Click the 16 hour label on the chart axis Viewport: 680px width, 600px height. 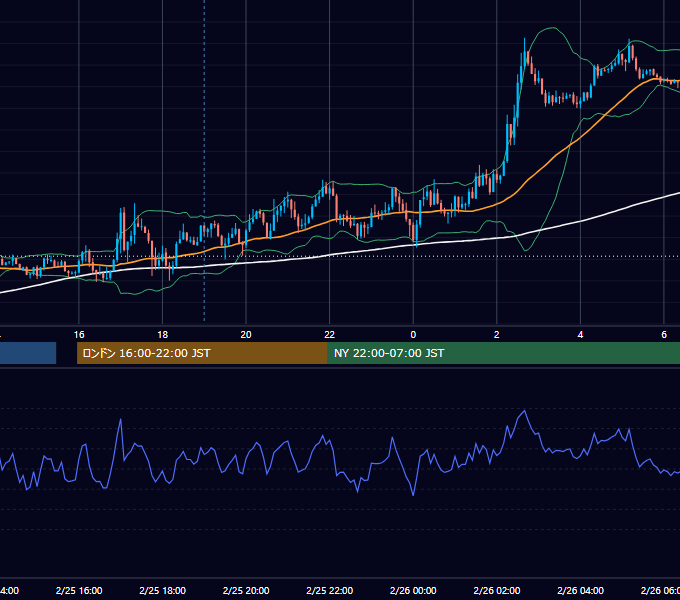click(79, 335)
